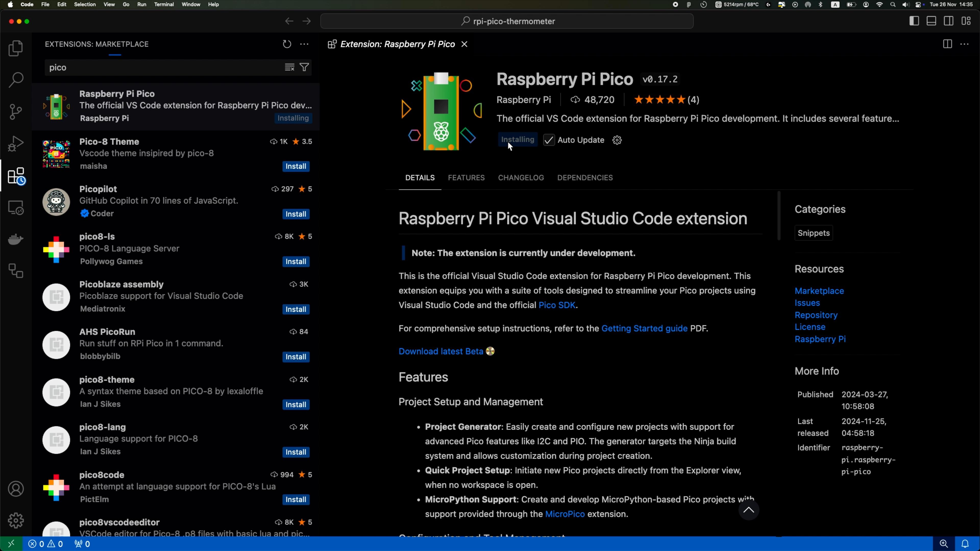Open Customize Layout button
Screen dimensions: 980x551
point(966,21)
